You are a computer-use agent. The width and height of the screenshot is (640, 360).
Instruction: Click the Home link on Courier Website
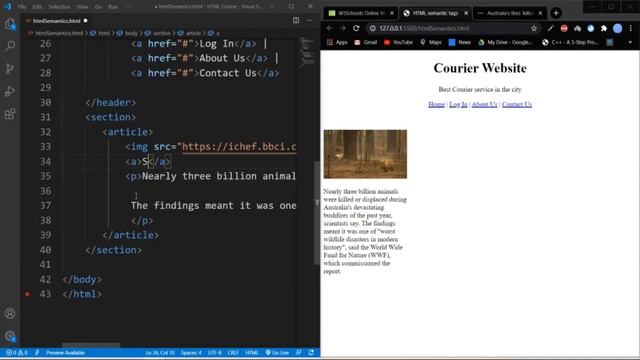click(x=436, y=104)
